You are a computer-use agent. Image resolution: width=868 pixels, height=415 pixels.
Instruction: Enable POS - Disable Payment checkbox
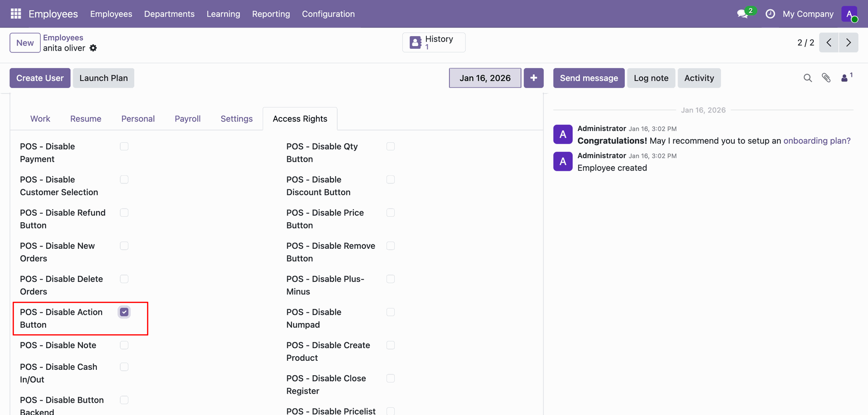tap(124, 146)
